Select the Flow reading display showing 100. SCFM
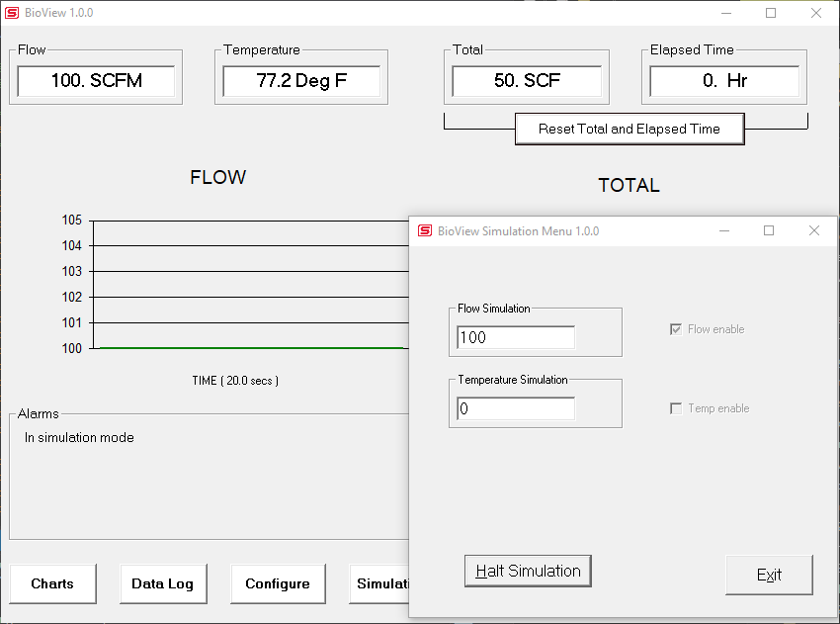This screenshot has width=840, height=624. click(x=97, y=81)
